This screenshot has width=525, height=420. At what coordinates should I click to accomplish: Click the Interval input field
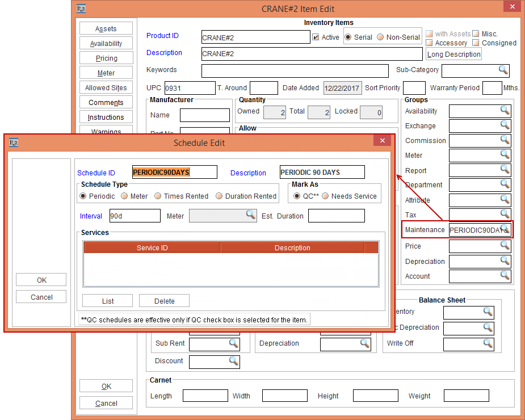pos(135,216)
